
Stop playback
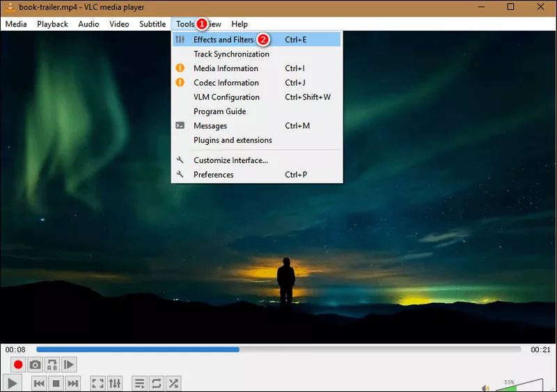tap(56, 384)
